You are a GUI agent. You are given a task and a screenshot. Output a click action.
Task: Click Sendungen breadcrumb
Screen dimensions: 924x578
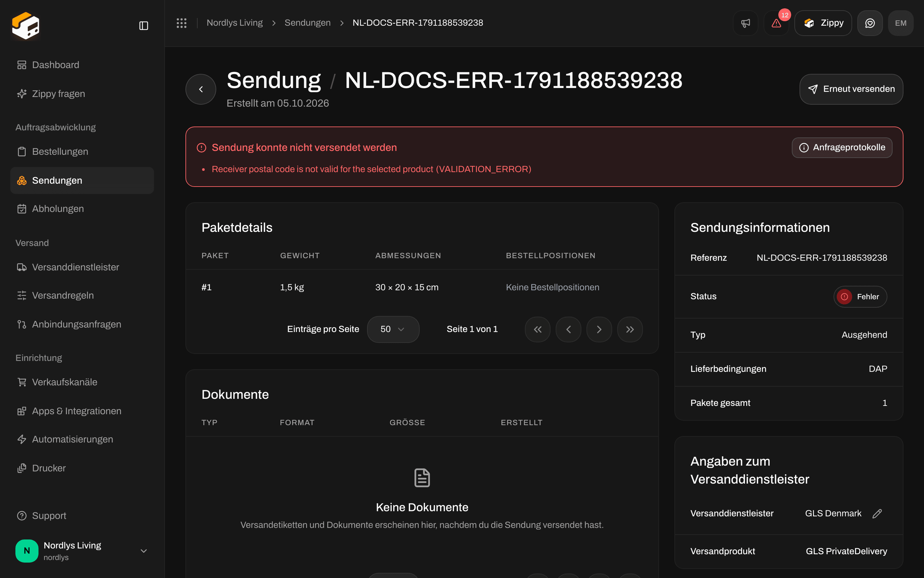pos(307,23)
